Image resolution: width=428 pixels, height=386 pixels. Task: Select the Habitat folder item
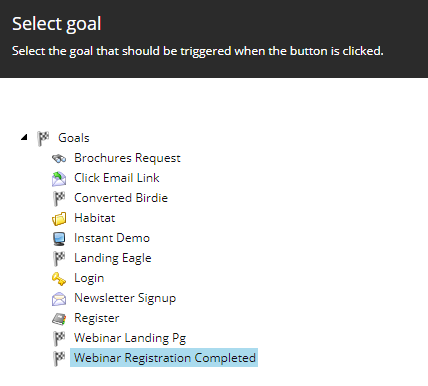tap(95, 218)
